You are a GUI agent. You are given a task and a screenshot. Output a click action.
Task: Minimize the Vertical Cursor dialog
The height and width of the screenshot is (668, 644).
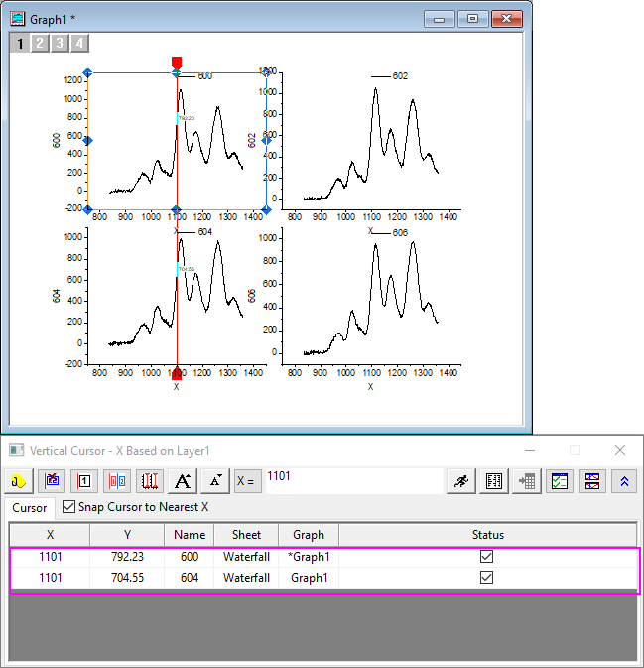click(530, 450)
